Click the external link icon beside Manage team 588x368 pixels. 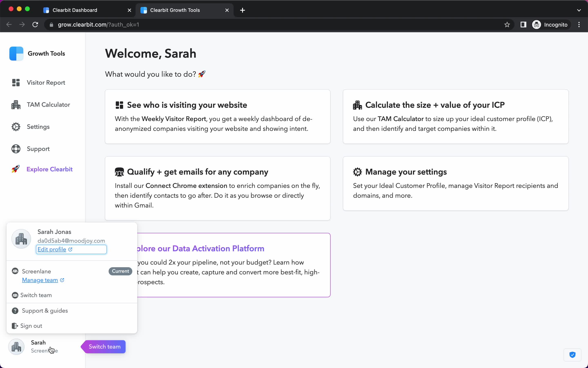(62, 280)
